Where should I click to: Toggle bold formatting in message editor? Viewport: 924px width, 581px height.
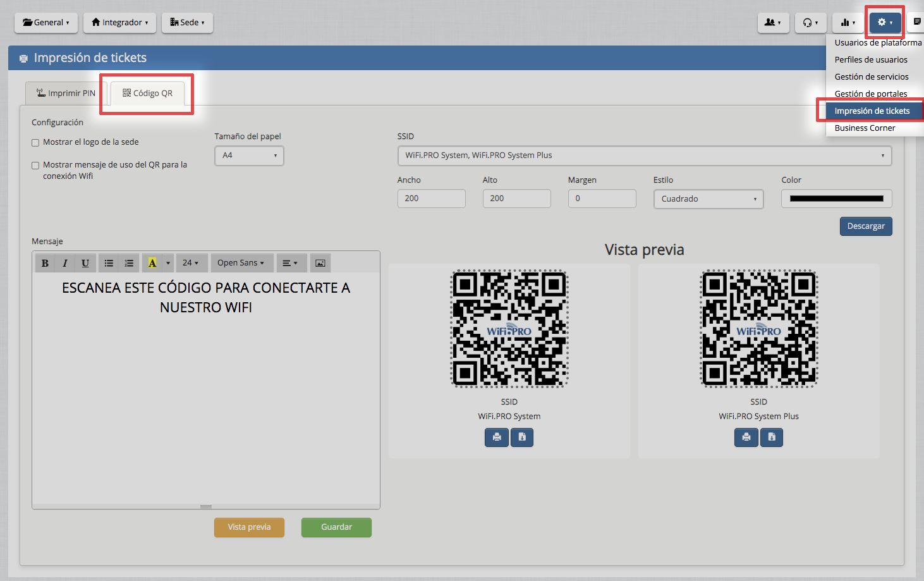pyautogui.click(x=45, y=263)
